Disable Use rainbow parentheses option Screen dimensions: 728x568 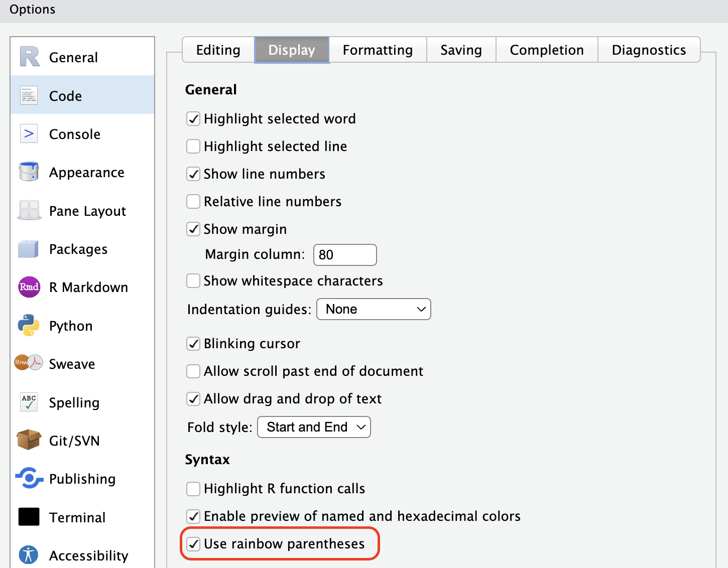[193, 544]
